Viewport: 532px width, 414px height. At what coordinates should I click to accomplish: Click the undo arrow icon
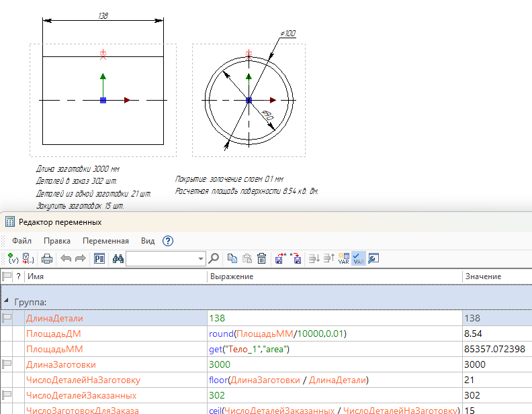[x=66, y=258]
